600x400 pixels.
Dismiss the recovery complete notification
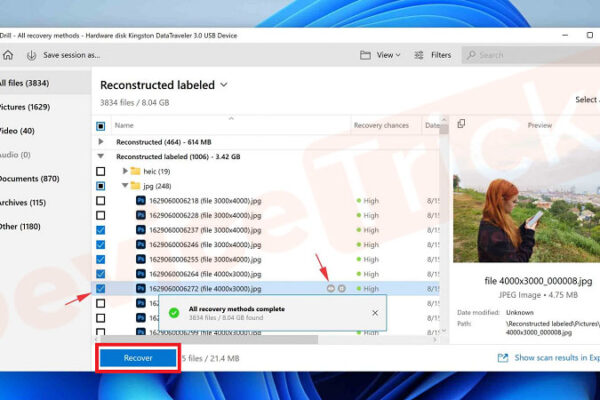pyautogui.click(x=375, y=313)
